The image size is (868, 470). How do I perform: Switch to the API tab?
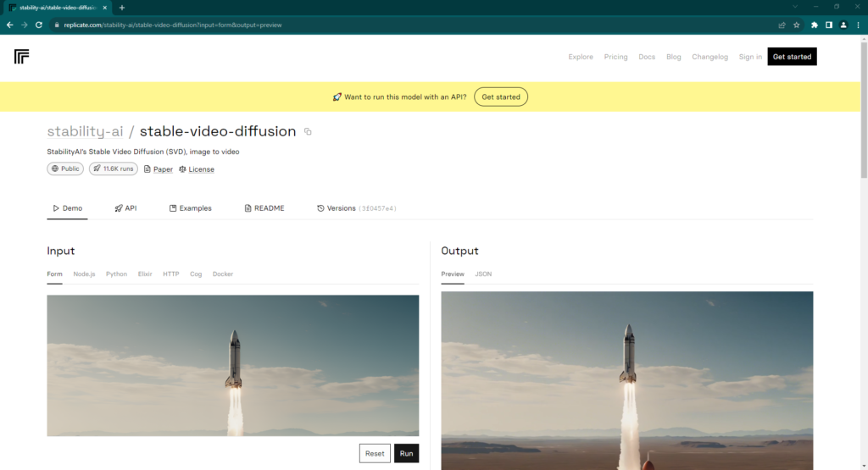(x=125, y=208)
